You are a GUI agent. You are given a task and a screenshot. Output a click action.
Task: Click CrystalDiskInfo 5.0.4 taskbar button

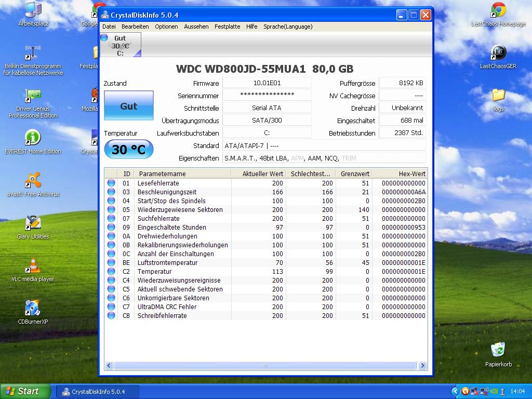click(x=97, y=392)
